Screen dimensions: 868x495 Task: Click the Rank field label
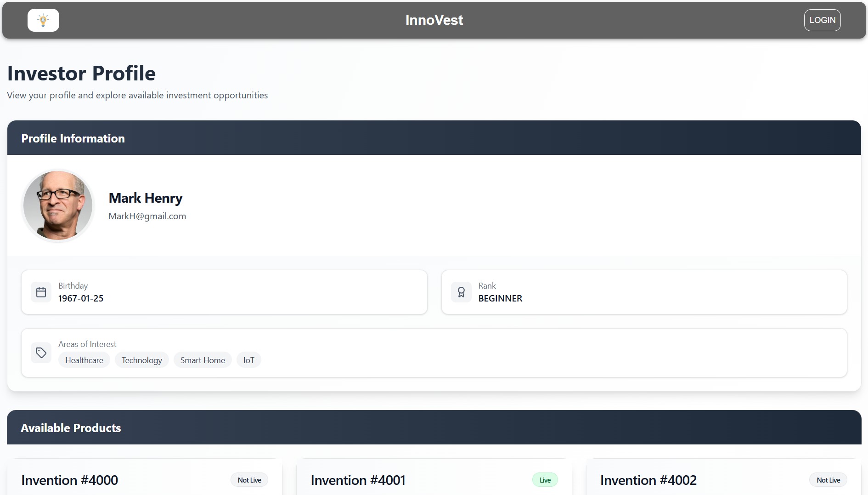point(487,286)
